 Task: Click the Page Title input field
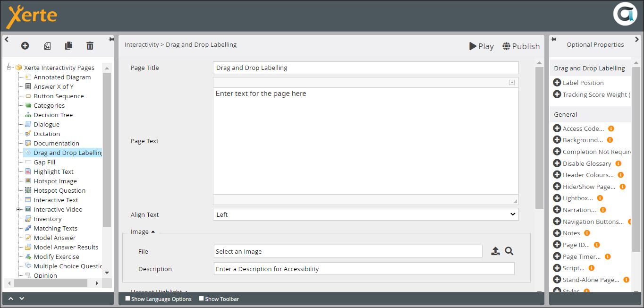(365, 68)
